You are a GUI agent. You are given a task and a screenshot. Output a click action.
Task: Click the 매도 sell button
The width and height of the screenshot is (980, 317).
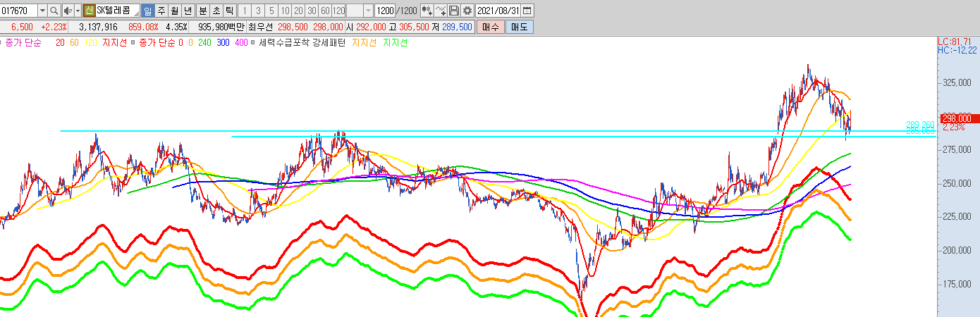pos(520,27)
